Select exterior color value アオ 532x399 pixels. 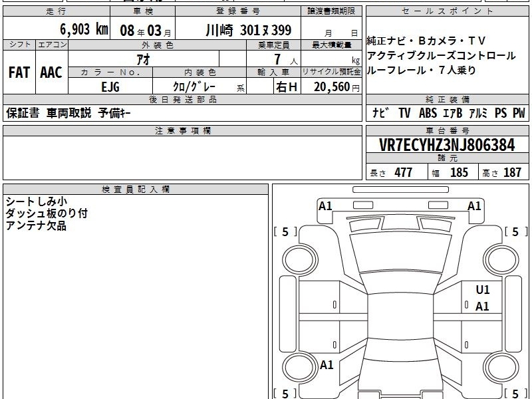(144, 60)
